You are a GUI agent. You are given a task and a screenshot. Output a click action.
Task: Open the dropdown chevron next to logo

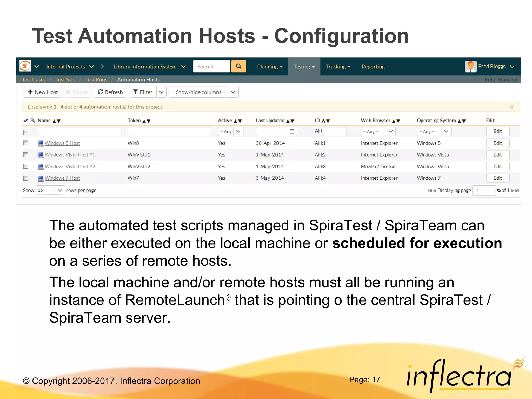[x=37, y=66]
